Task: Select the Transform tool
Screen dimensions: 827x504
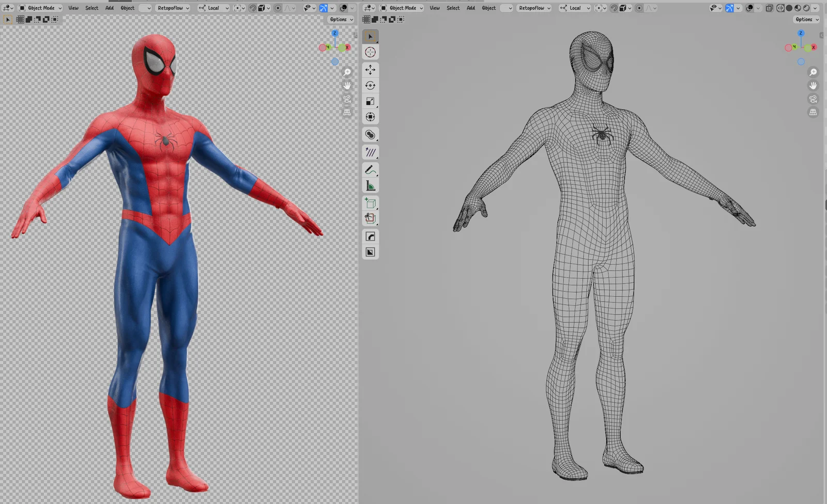Action: click(370, 118)
